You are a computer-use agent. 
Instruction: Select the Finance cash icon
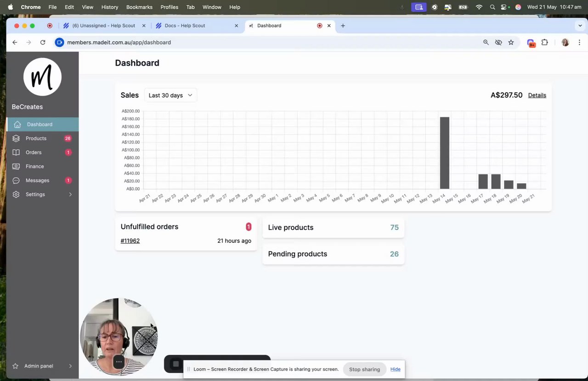point(16,166)
